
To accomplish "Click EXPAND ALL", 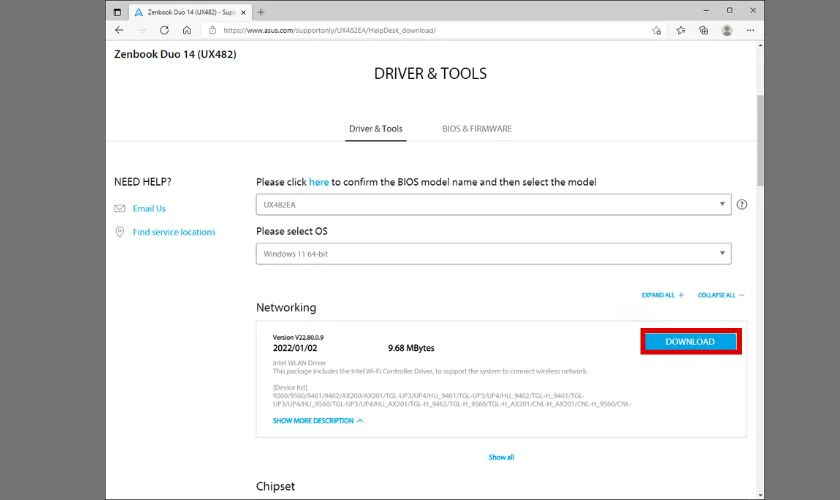I will click(663, 295).
